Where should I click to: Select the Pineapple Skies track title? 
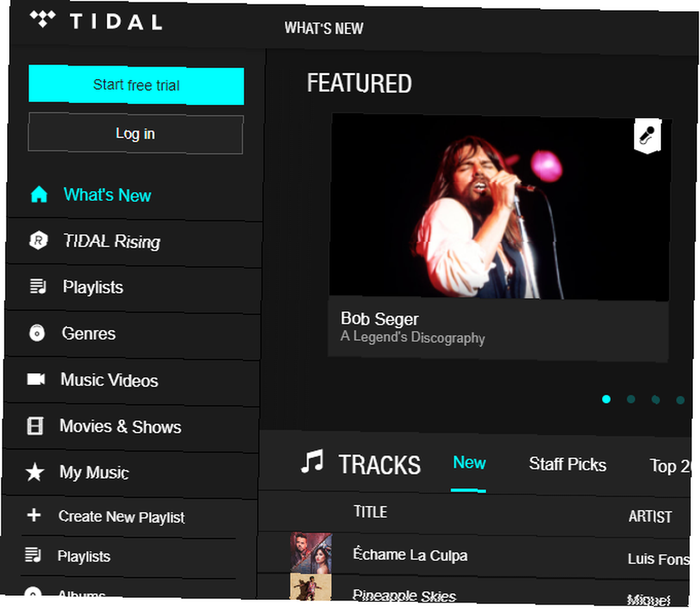pyautogui.click(x=405, y=595)
